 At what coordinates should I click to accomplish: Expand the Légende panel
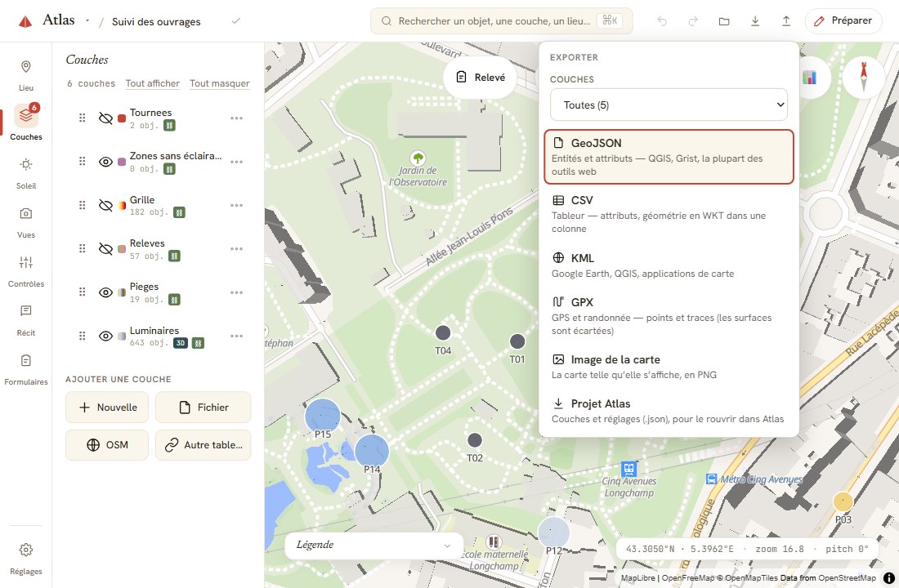(373, 545)
